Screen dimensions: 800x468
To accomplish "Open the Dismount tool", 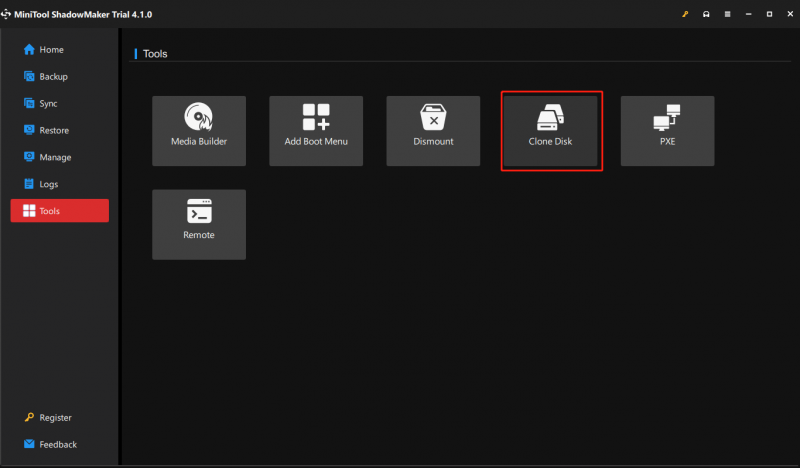I will point(433,131).
